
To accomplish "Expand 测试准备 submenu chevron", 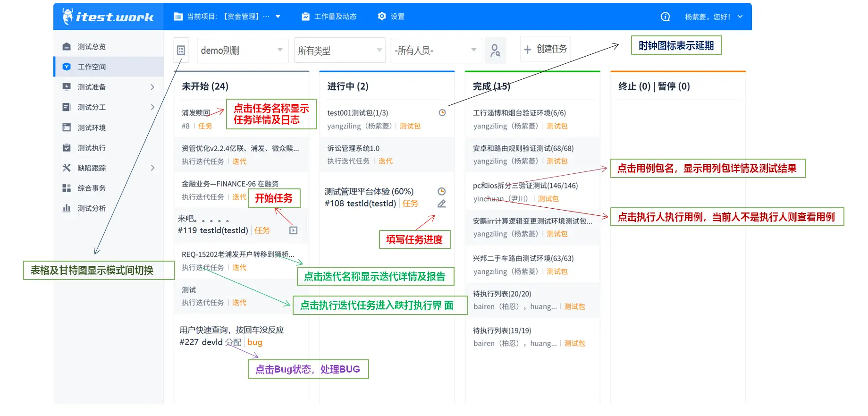I will point(152,87).
